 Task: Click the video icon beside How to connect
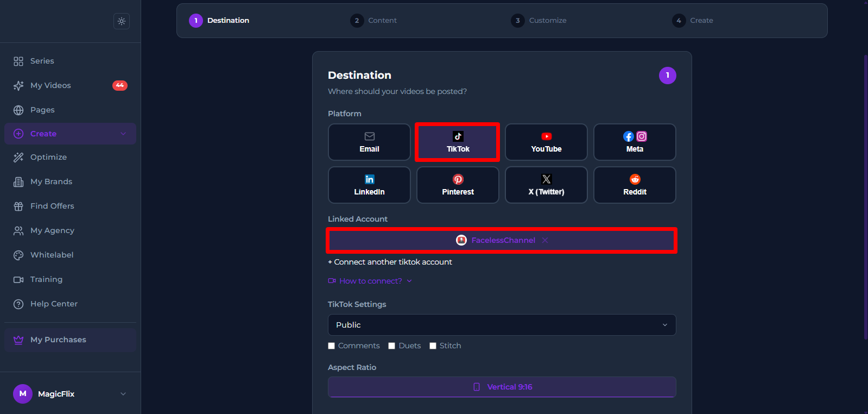pyautogui.click(x=332, y=281)
